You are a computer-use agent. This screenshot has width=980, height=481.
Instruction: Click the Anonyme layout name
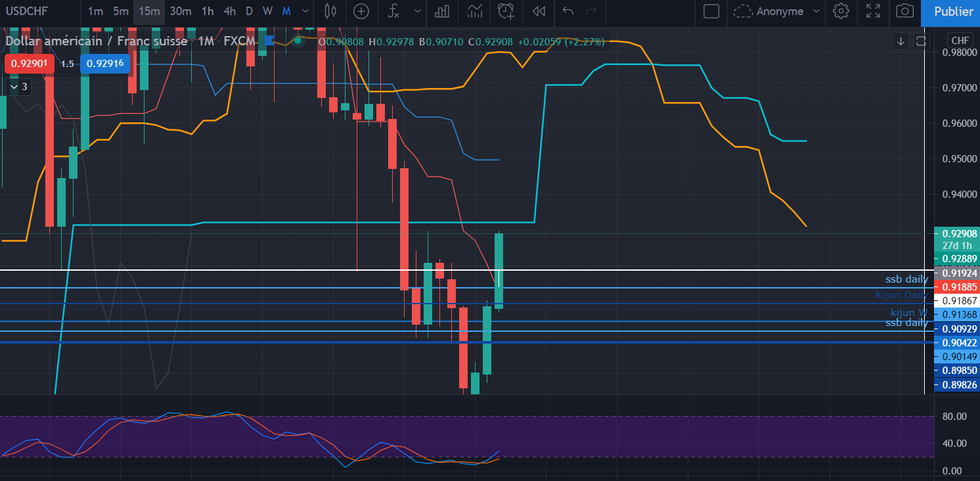point(780,11)
